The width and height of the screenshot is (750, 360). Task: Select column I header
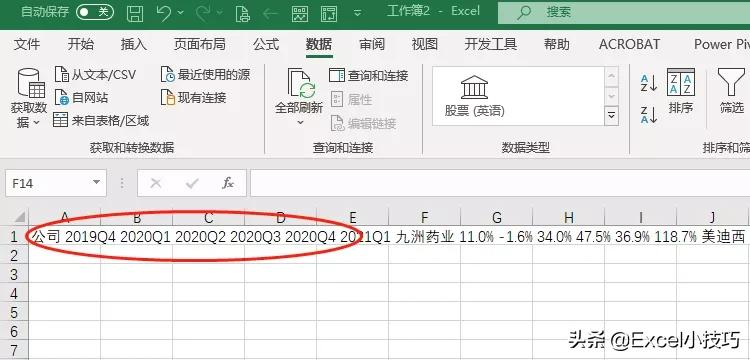pyautogui.click(x=640, y=218)
